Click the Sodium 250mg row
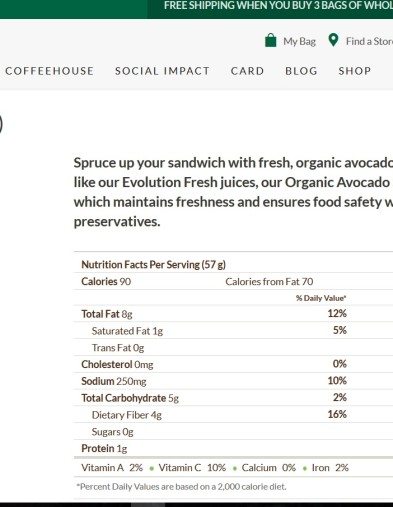Image resolution: width=393 pixels, height=507 pixels. pos(233,381)
